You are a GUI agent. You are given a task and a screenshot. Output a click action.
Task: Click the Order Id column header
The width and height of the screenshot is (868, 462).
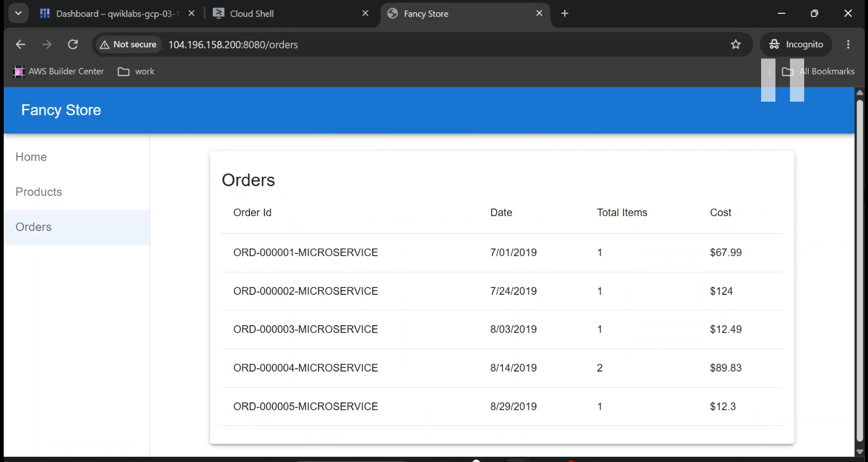coord(253,212)
